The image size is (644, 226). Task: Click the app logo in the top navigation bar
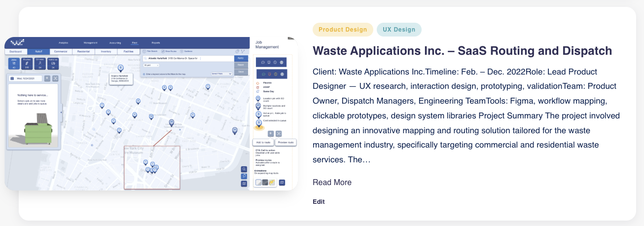18,42
